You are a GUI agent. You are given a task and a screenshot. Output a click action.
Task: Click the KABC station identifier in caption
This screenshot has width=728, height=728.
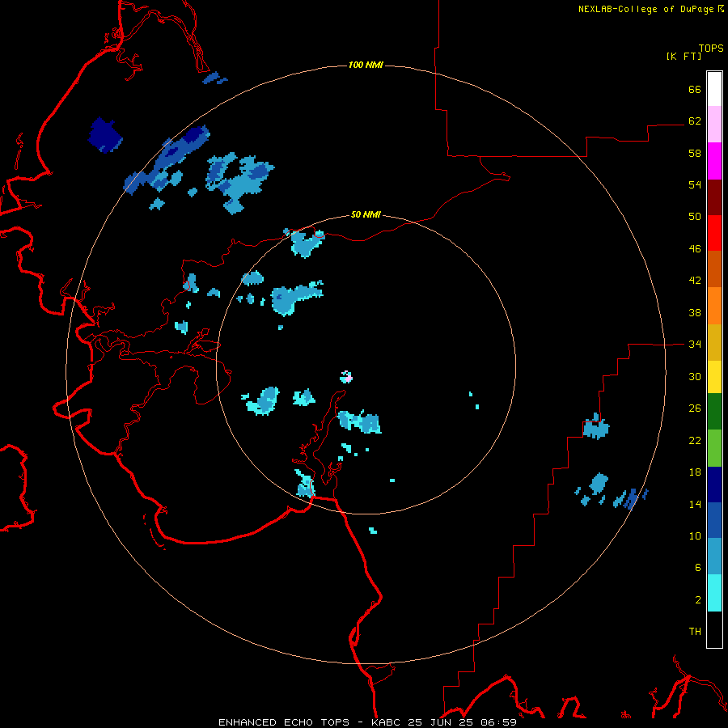coord(387,722)
